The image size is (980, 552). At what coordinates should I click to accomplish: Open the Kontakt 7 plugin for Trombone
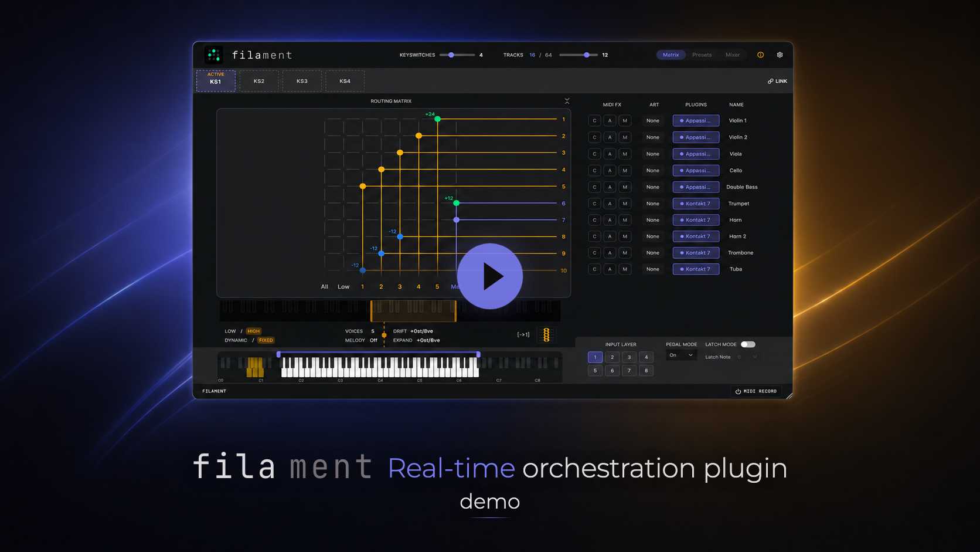[x=696, y=253]
